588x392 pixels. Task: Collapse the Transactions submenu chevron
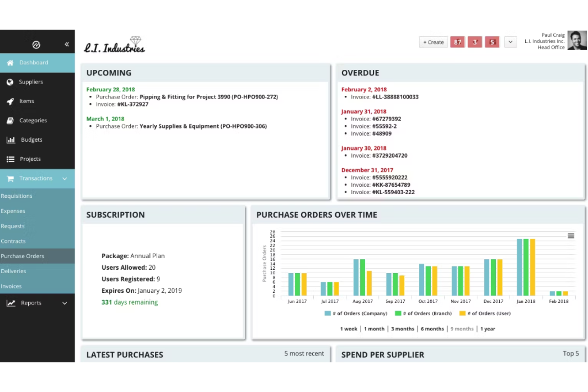click(64, 179)
